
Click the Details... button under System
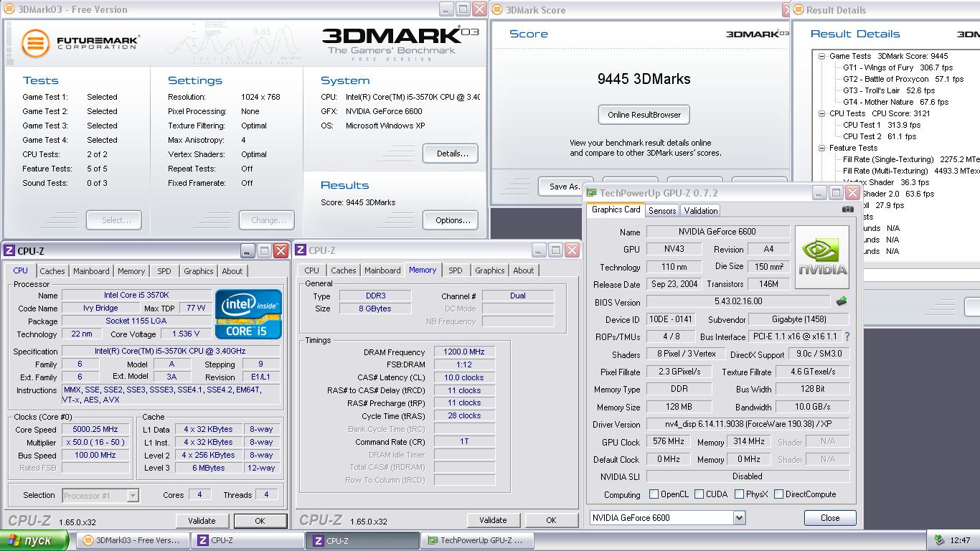tap(452, 154)
